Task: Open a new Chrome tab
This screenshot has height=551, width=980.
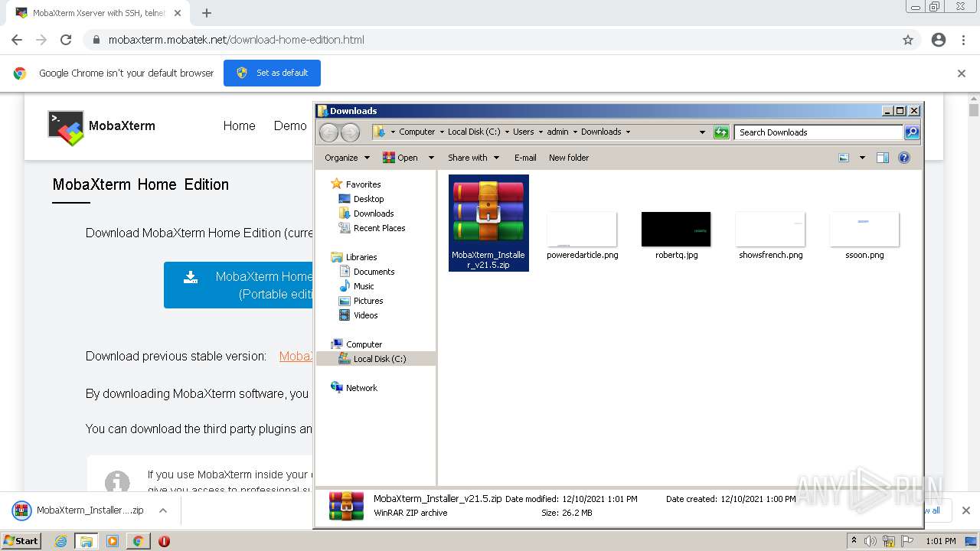Action: [207, 13]
